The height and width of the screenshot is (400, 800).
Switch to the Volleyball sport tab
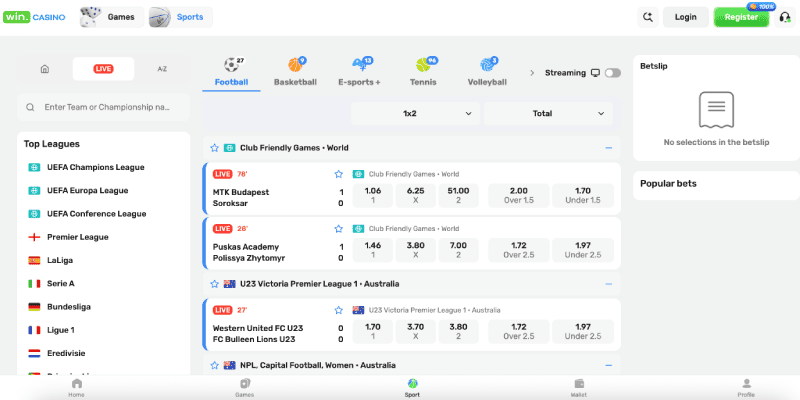click(487, 72)
